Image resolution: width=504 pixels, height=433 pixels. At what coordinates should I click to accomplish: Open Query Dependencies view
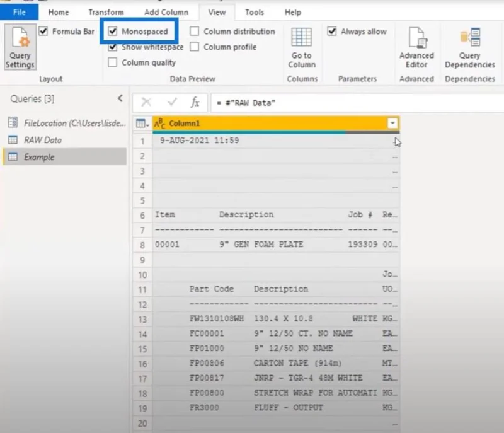pos(469,47)
